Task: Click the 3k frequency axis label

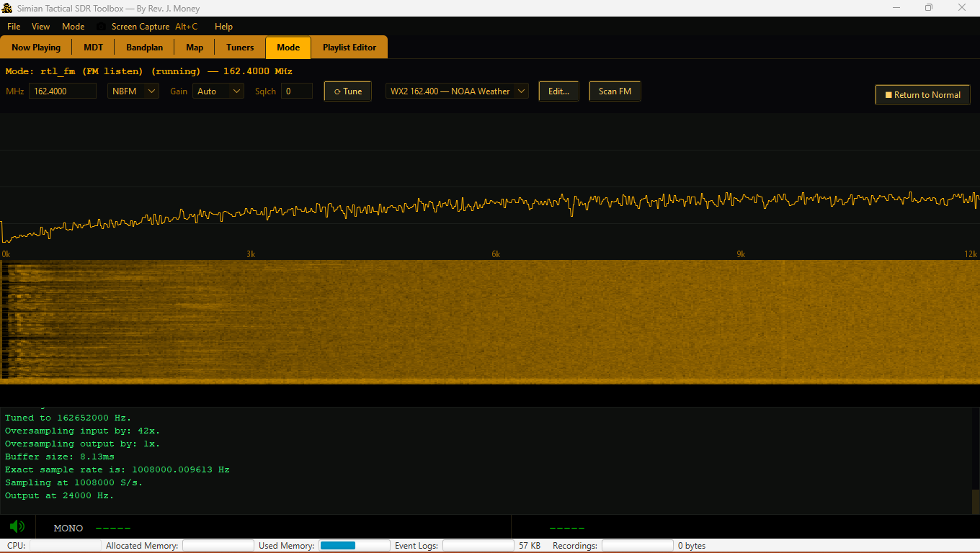Action: click(x=251, y=254)
